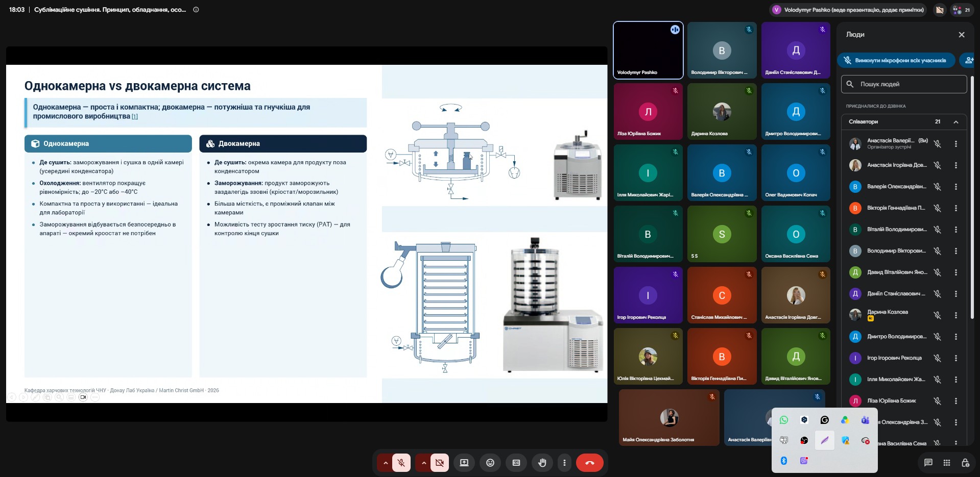Open options for Дарина Козлова in the list
Viewport: 980px width, 477px height.
point(956,315)
